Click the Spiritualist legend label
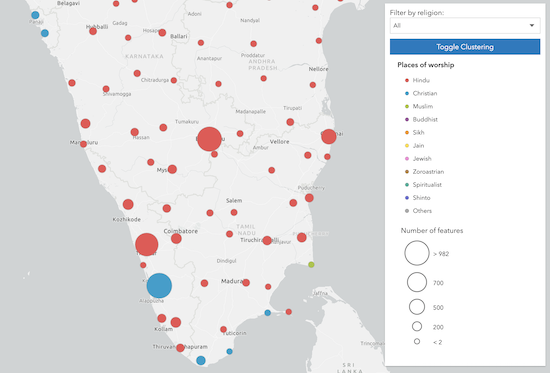 pyautogui.click(x=427, y=185)
